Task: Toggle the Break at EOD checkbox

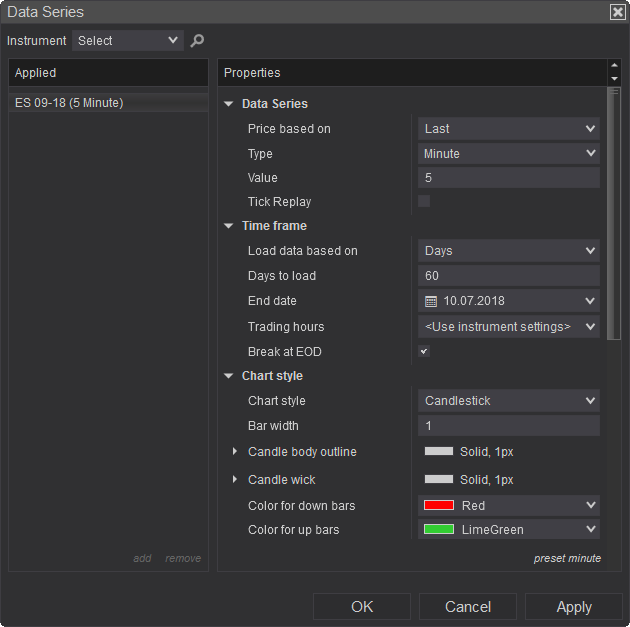Action: (x=424, y=352)
